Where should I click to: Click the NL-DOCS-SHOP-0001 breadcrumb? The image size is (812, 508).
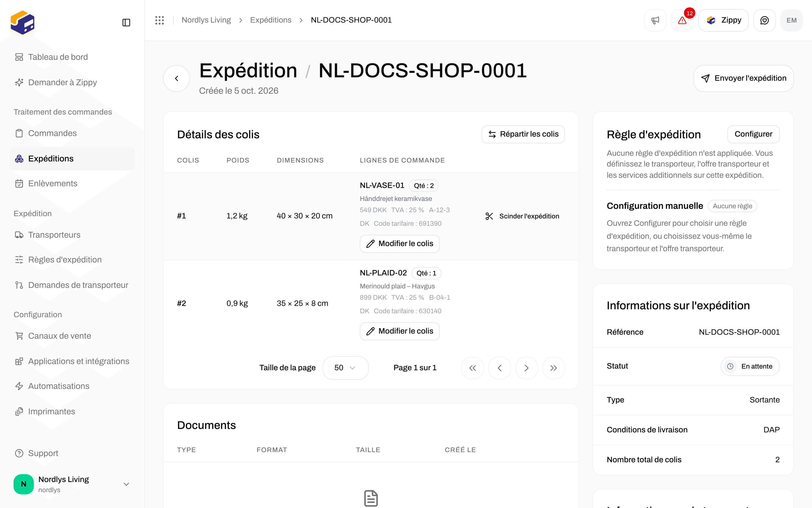351,20
